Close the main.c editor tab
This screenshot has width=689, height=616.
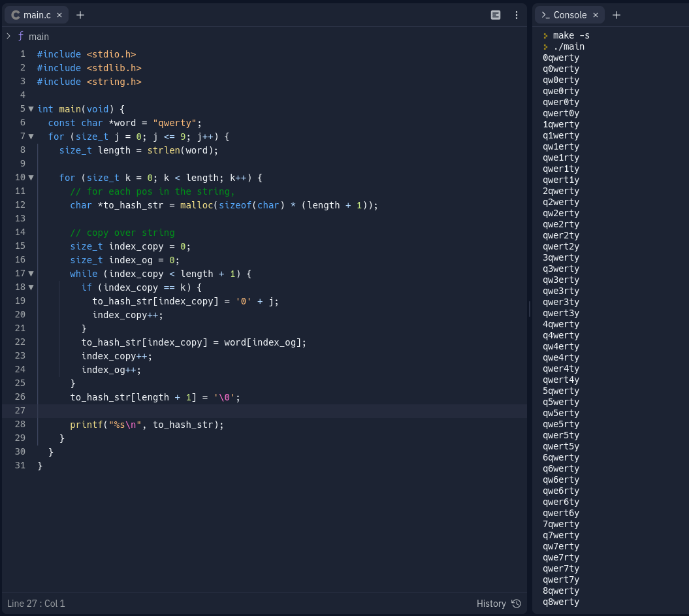click(x=59, y=15)
